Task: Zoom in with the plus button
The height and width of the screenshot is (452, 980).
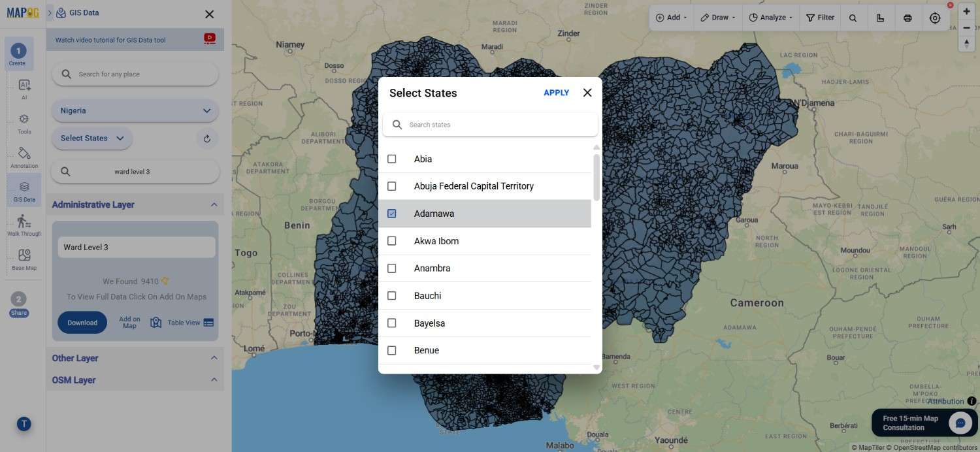Action: tap(967, 12)
